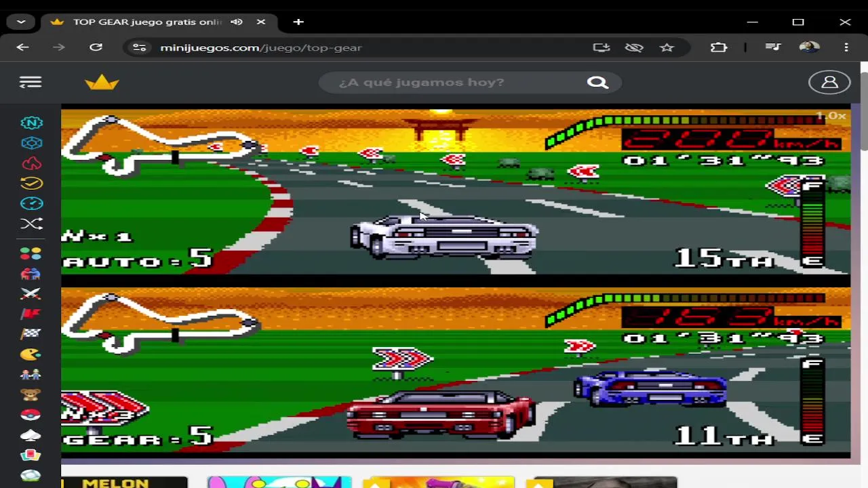This screenshot has width=868, height=488.
Task: Open the four colored dots category icon
Action: click(31, 253)
